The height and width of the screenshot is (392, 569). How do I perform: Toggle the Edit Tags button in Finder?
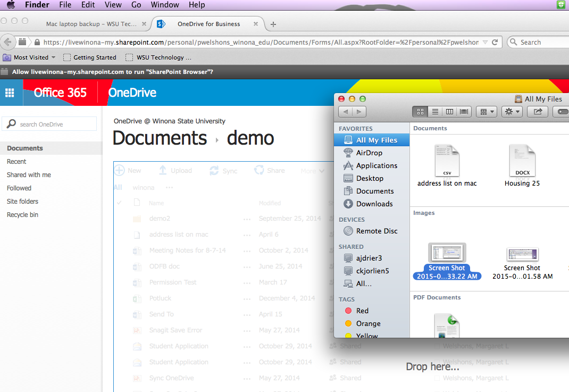tap(561, 112)
